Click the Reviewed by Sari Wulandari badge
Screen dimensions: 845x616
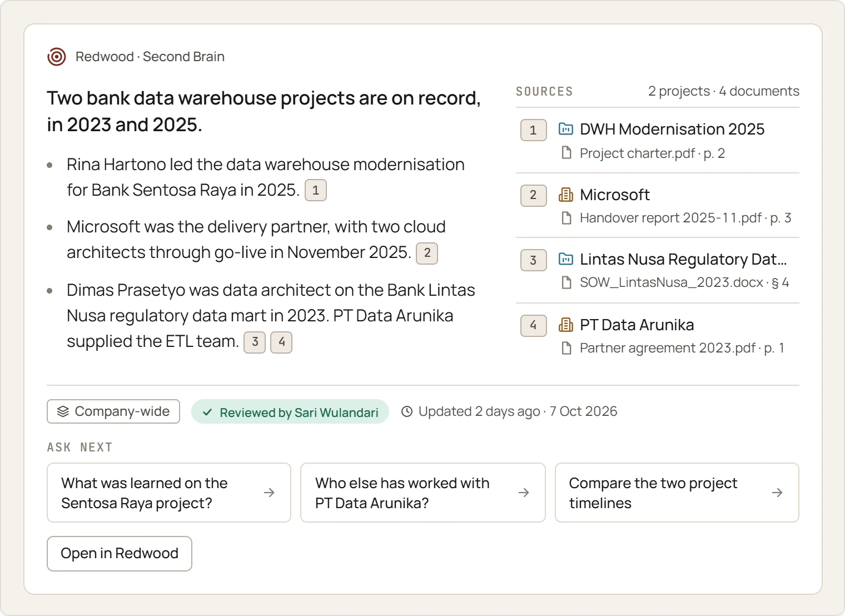(290, 411)
